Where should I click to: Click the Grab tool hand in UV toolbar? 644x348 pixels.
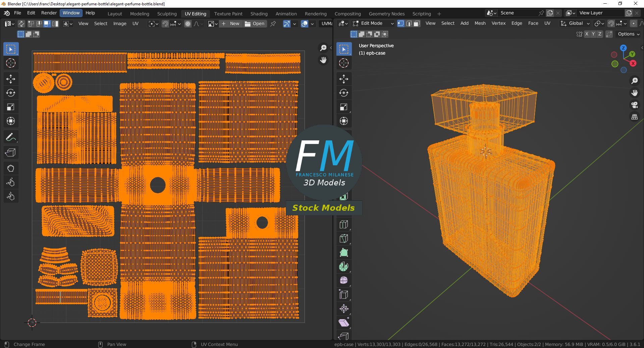pyautogui.click(x=11, y=168)
